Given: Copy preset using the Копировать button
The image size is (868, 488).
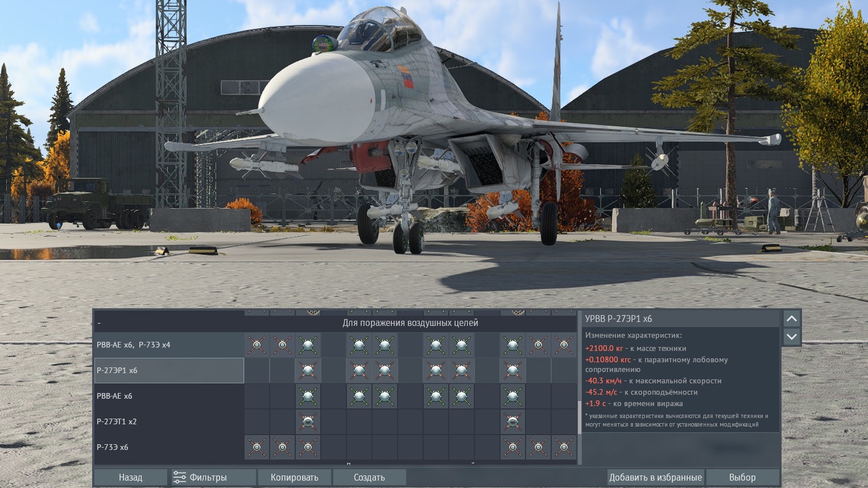Looking at the screenshot, I should (x=294, y=477).
